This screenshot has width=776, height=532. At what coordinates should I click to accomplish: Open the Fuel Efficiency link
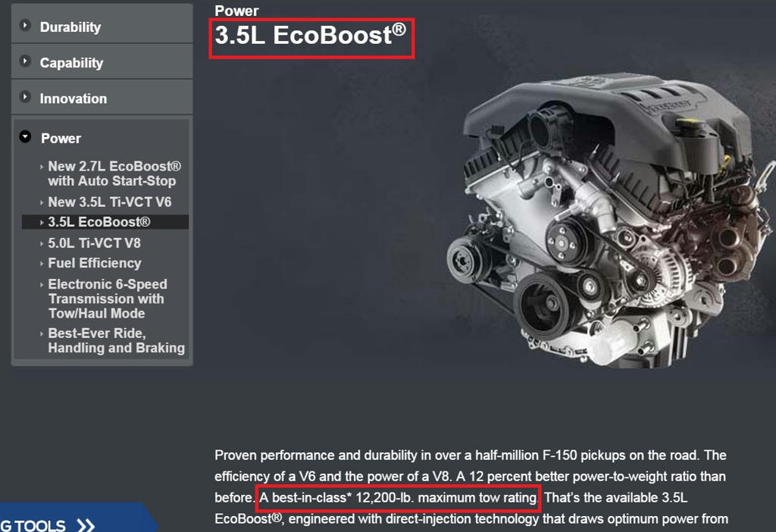95,263
